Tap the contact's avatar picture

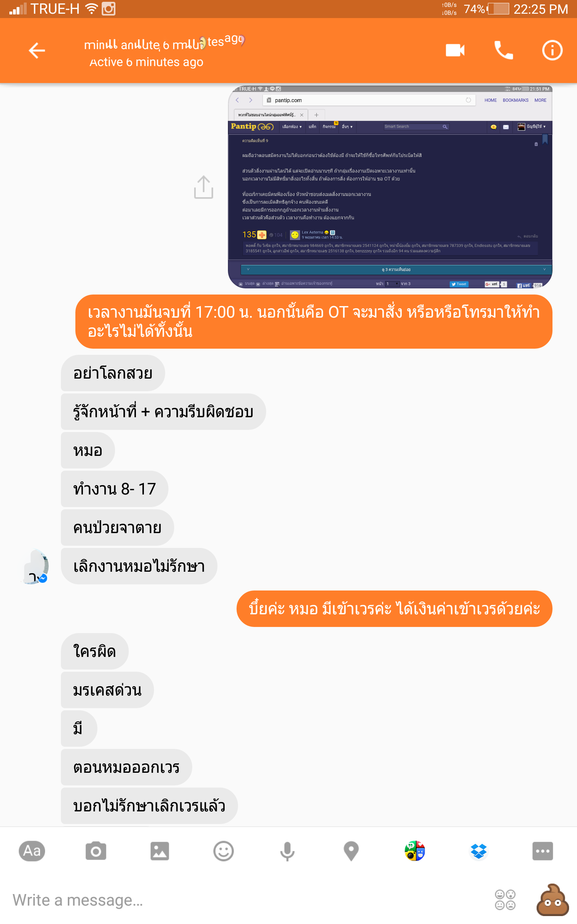[x=35, y=567]
